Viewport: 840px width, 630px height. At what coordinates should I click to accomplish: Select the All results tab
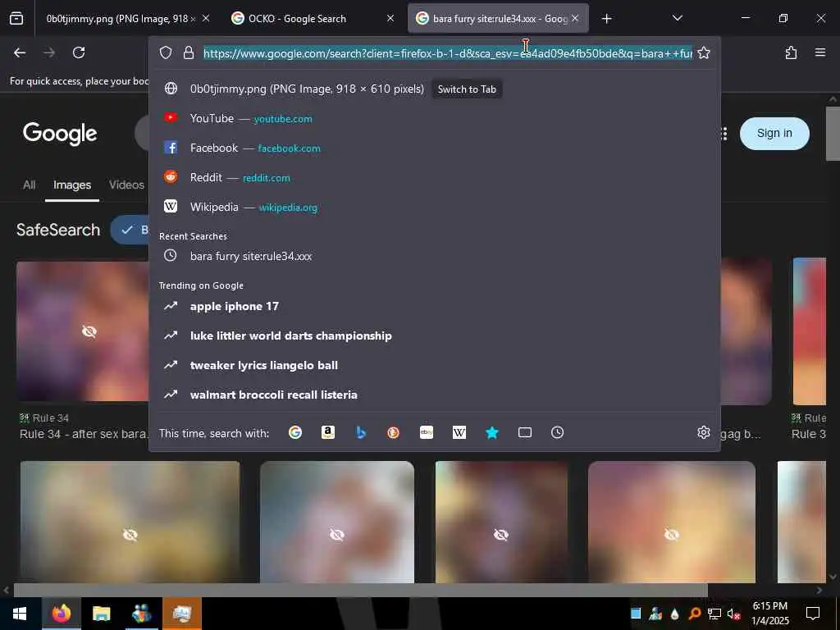click(29, 185)
